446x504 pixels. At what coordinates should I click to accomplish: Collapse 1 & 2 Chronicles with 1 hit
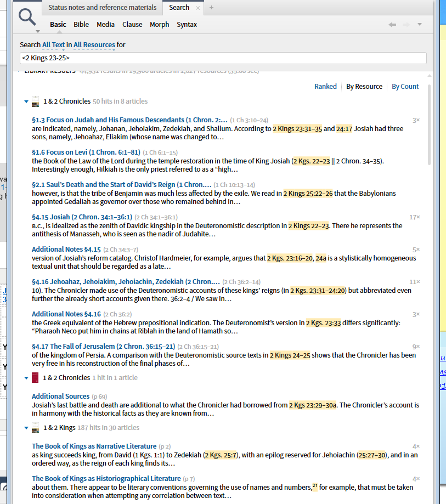pos(26,378)
